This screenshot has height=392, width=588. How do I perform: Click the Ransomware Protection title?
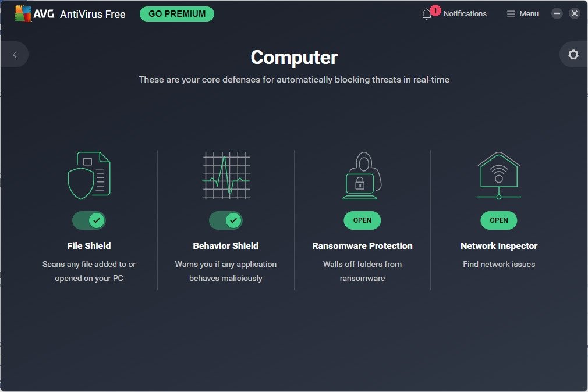362,246
